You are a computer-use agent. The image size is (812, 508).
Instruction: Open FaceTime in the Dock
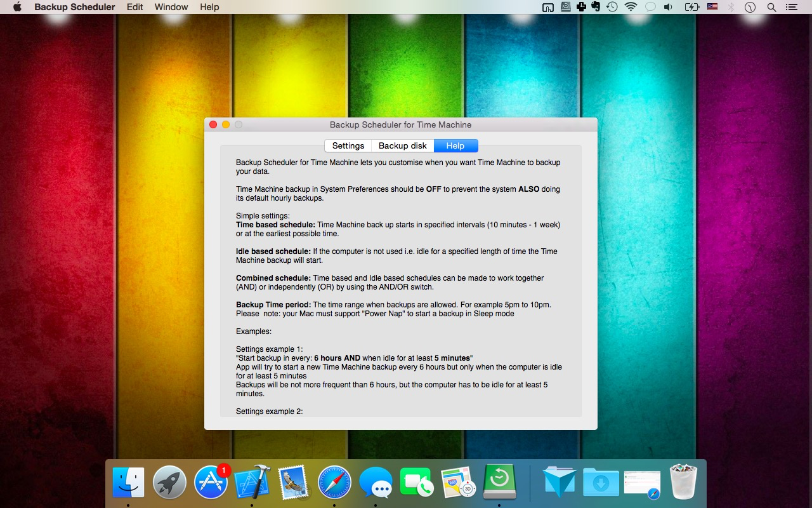click(417, 483)
